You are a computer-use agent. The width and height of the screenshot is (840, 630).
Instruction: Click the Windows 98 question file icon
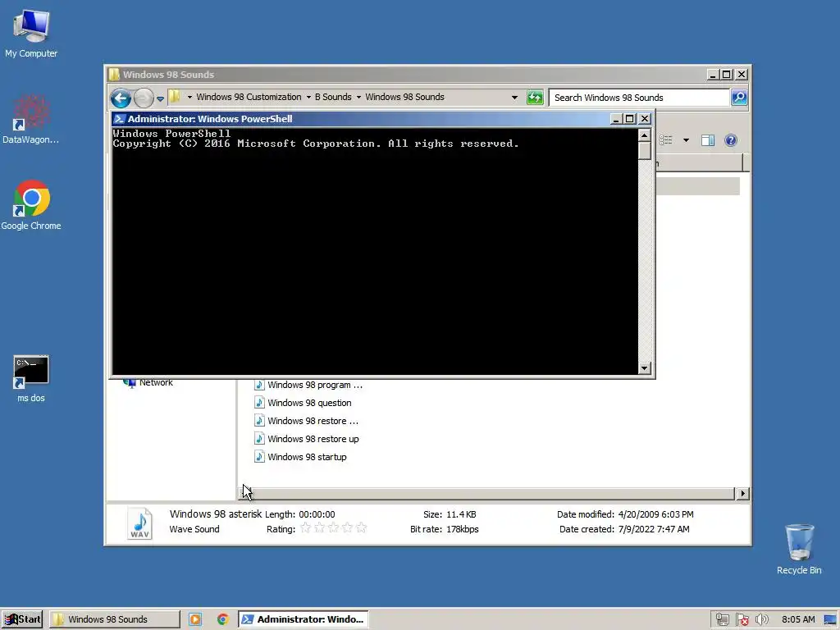coord(259,402)
